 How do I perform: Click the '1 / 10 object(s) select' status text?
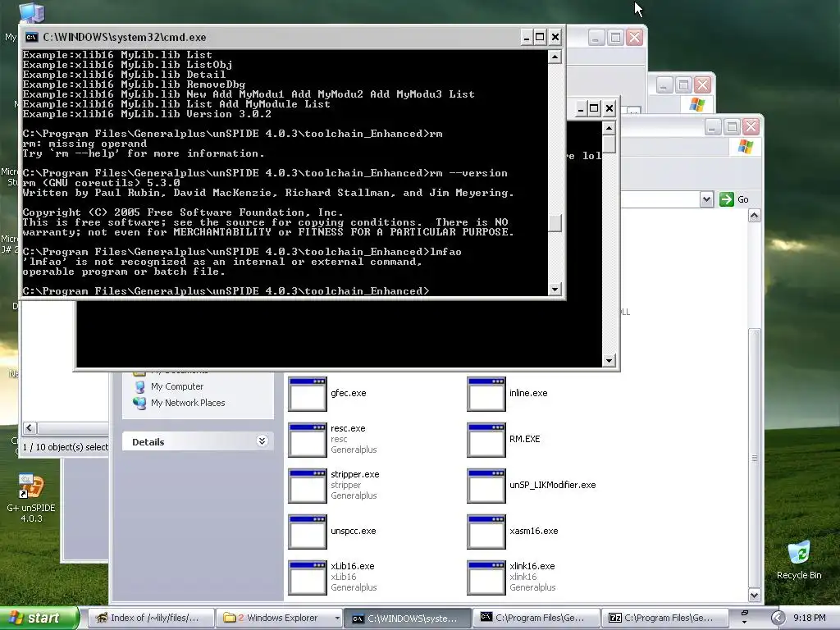(66, 447)
